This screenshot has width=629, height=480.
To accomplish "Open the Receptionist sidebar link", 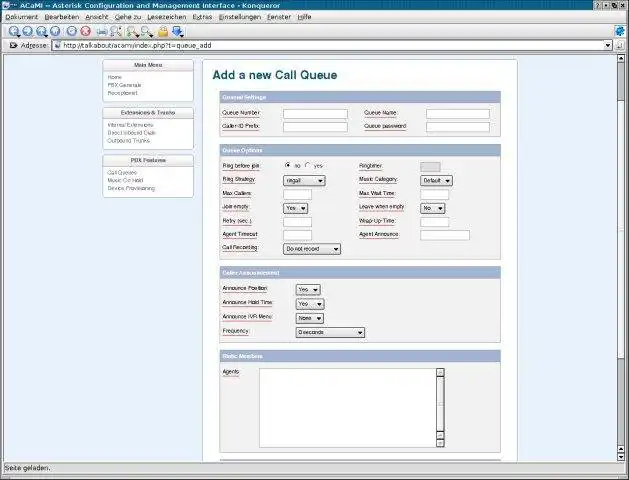I will (x=122, y=93).
